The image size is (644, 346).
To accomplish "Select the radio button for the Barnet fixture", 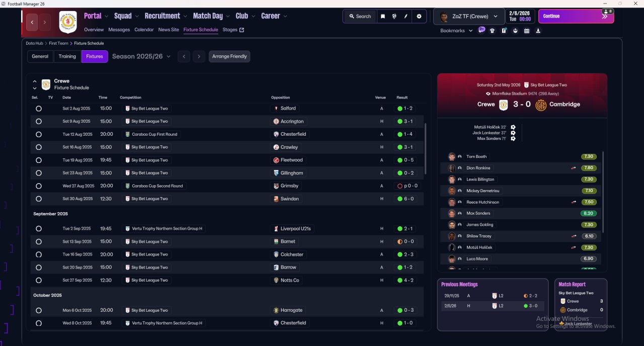I will [39, 241].
